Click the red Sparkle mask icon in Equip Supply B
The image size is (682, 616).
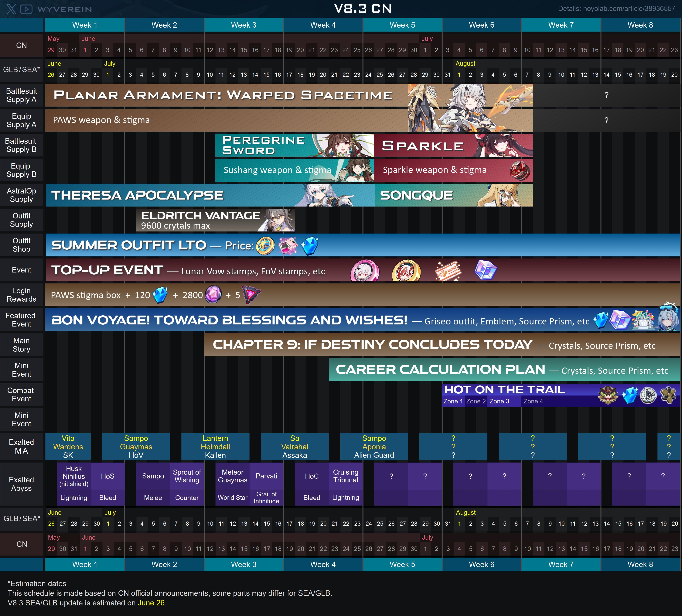coord(520,170)
